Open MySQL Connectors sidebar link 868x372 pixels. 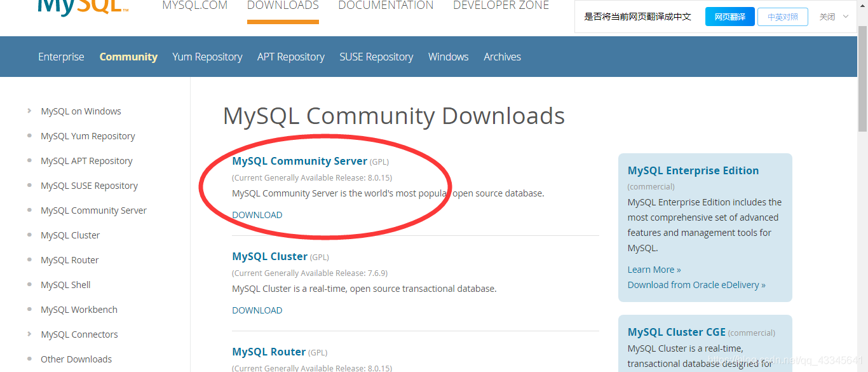79,334
